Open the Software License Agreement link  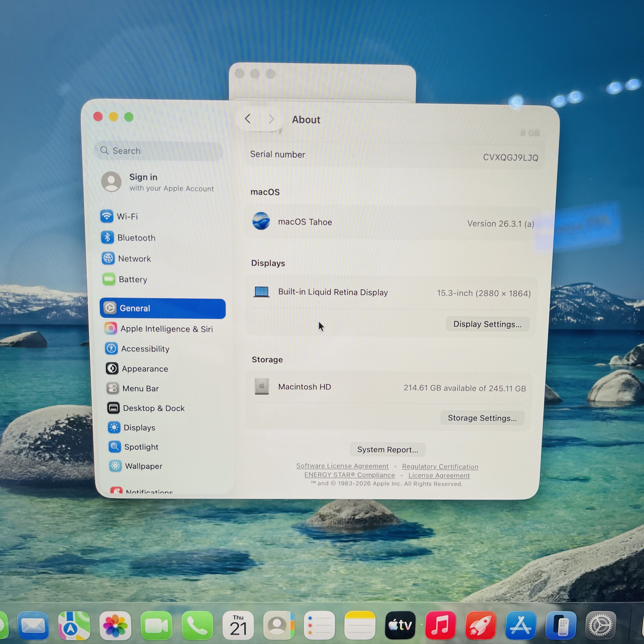pos(342,466)
